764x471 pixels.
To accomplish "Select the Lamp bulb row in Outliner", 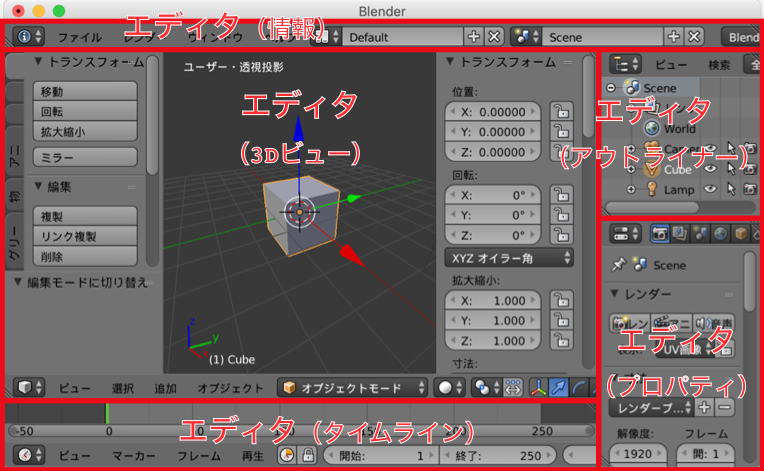I will point(670,189).
